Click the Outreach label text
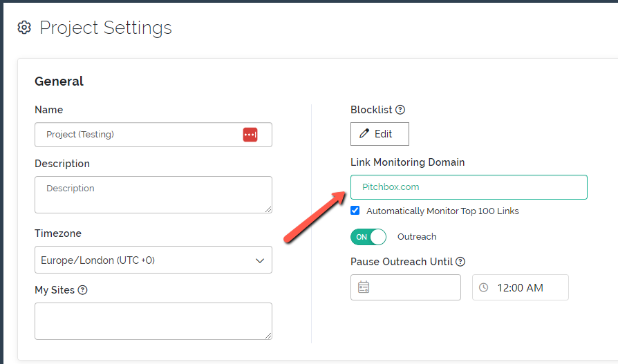 click(417, 237)
